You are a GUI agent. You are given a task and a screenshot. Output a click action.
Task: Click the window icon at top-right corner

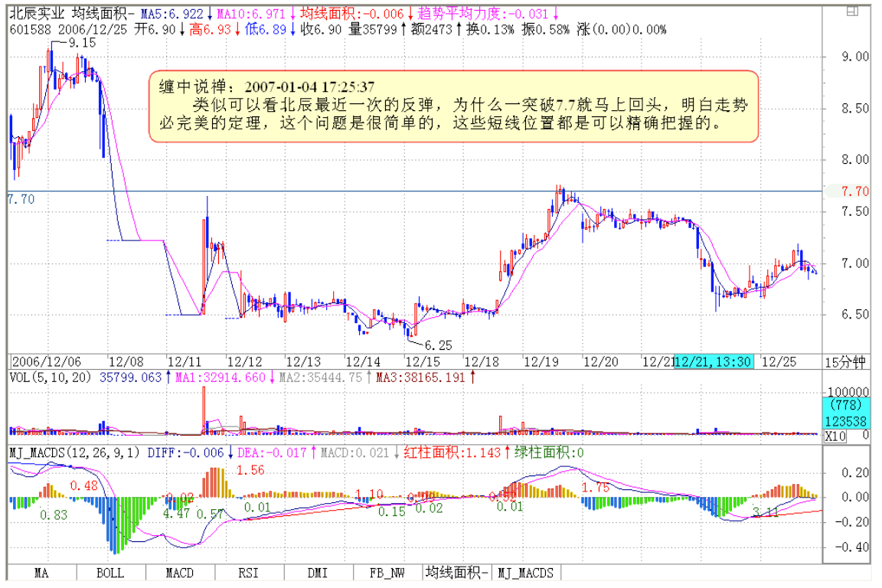click(x=853, y=11)
